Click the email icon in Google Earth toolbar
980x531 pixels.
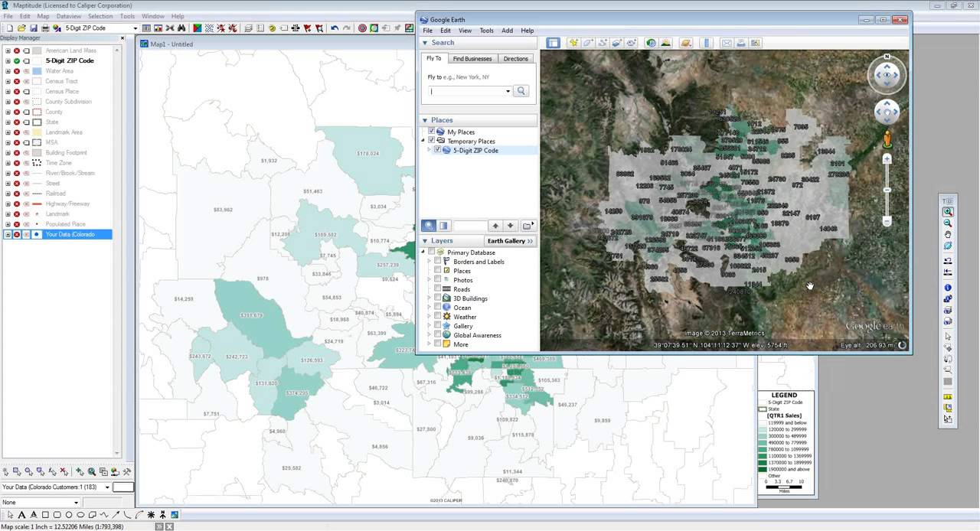(727, 43)
